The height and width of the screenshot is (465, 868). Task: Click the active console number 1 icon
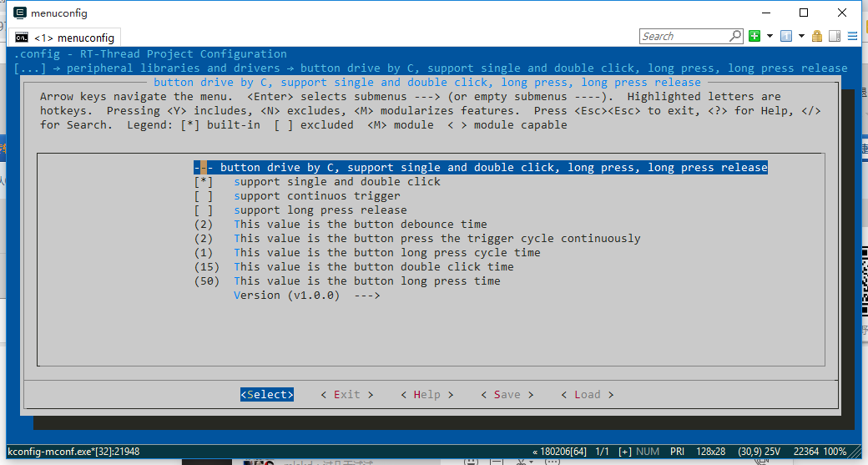pos(786,36)
